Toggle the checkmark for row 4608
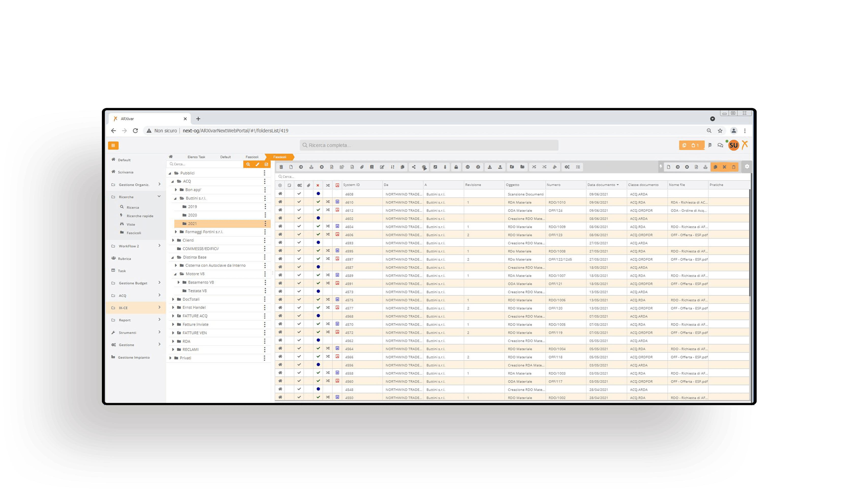The width and height of the screenshot is (868, 504). [299, 194]
